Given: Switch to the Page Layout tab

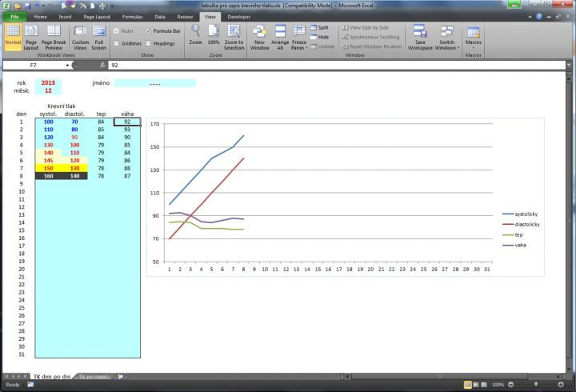Looking at the screenshot, I should pos(97,17).
